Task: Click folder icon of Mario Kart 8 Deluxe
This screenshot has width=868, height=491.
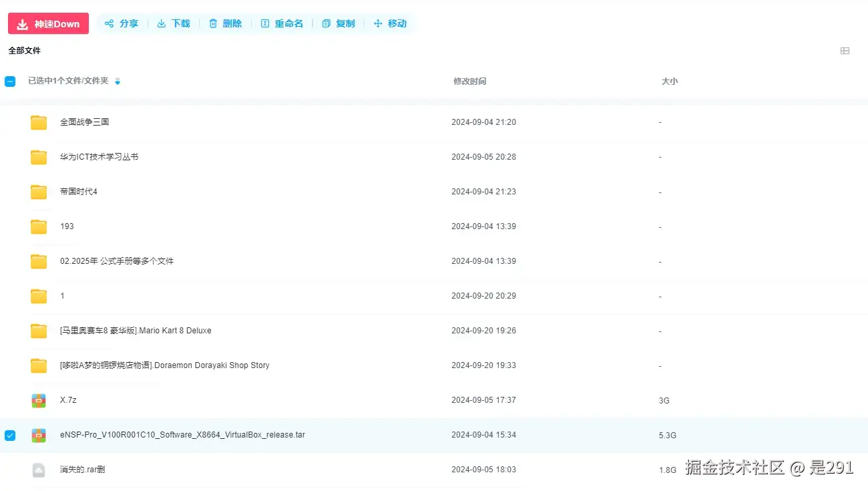Action: tap(39, 331)
